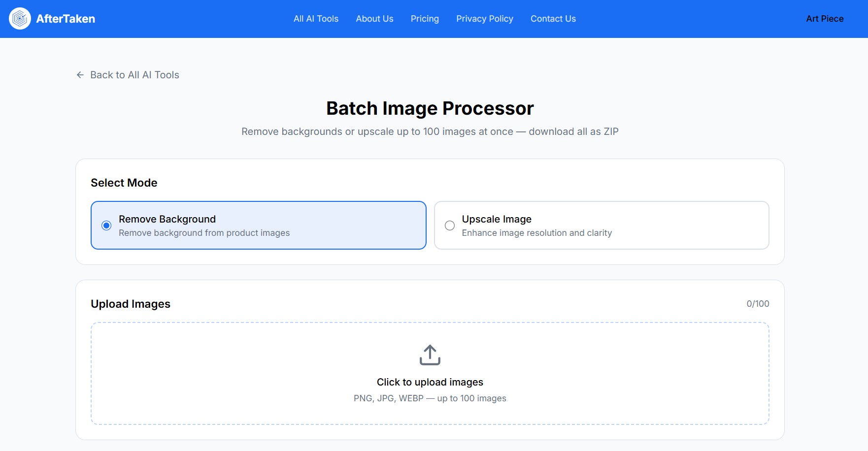Open the Privacy Policy page

[484, 19]
